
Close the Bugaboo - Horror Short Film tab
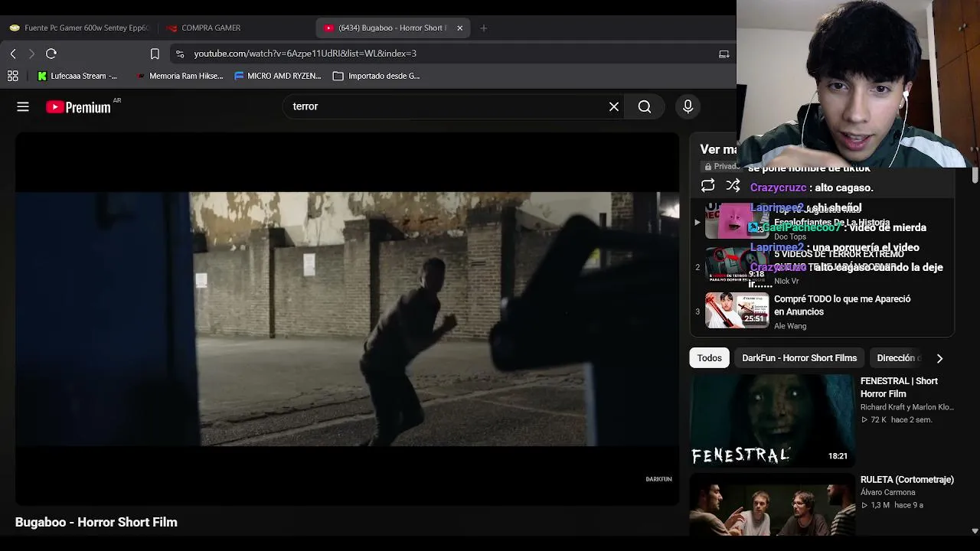tap(459, 28)
